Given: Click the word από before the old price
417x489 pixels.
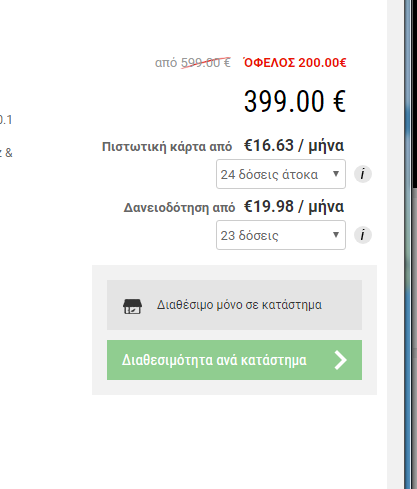Looking at the screenshot, I should (166, 63).
